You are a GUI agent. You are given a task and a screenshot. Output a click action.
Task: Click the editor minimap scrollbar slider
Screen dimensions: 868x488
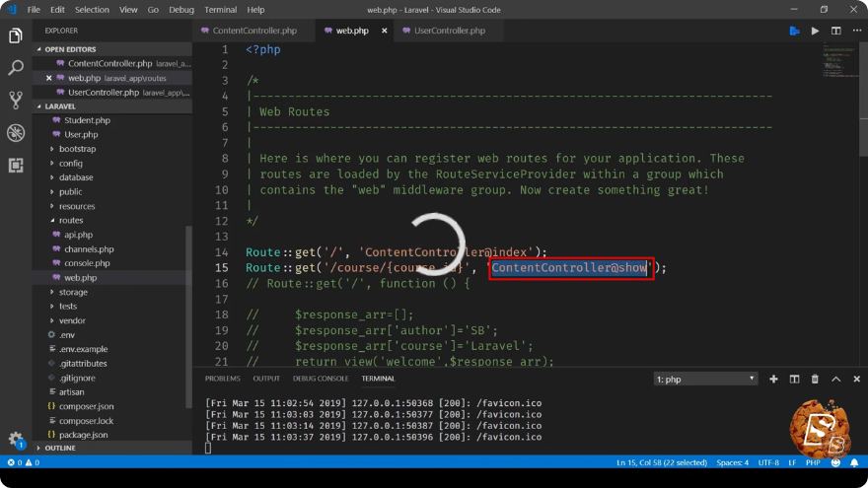864,81
